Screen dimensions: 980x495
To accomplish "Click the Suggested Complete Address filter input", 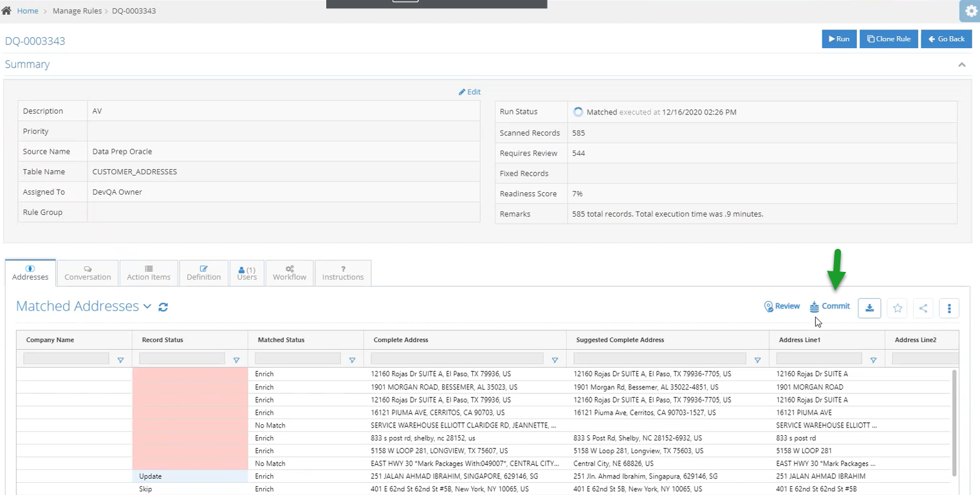I will tap(660, 358).
